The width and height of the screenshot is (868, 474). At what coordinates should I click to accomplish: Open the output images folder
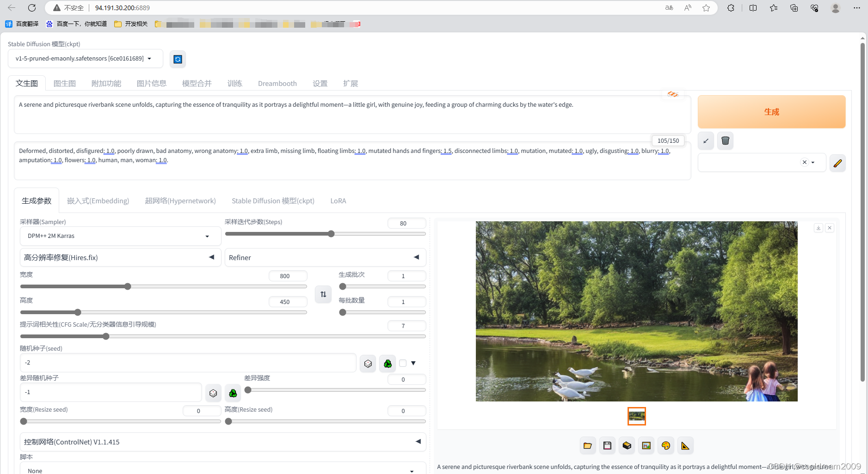coord(588,446)
